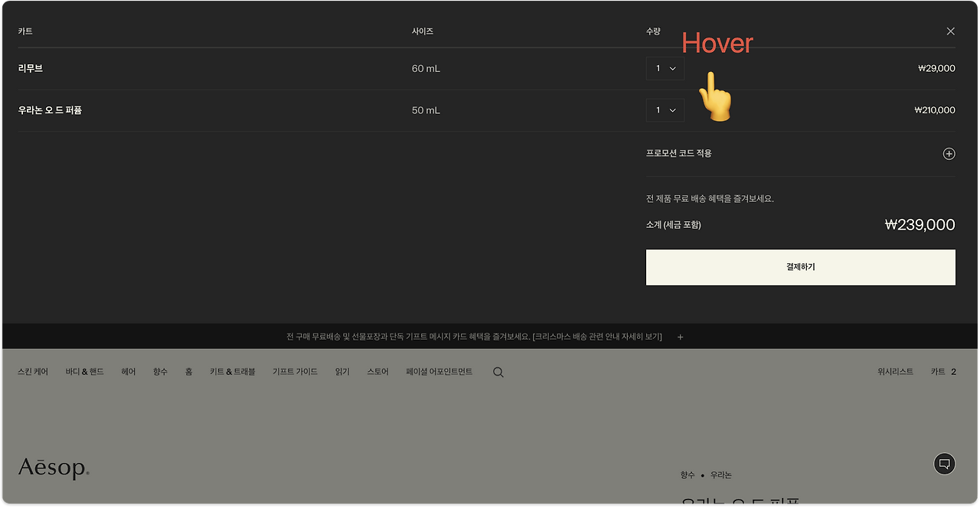Open the chat bubble icon
Image resolution: width=980 pixels, height=508 pixels.
pyautogui.click(x=945, y=464)
